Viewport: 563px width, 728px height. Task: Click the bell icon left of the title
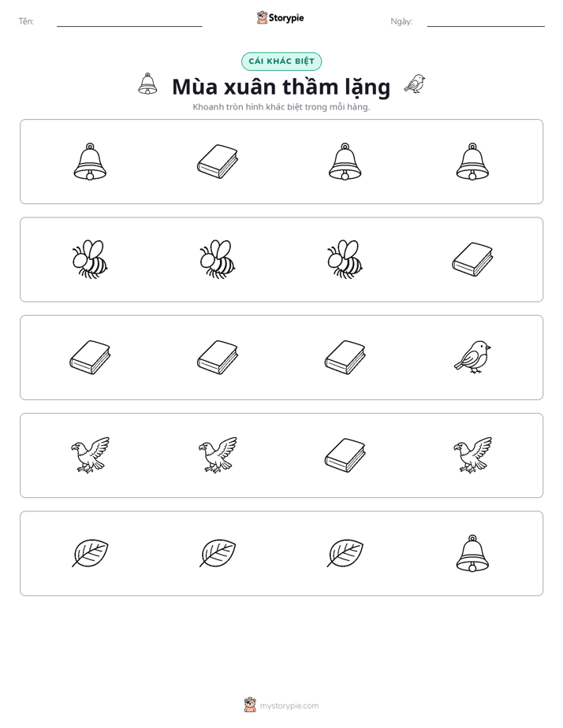click(x=147, y=84)
